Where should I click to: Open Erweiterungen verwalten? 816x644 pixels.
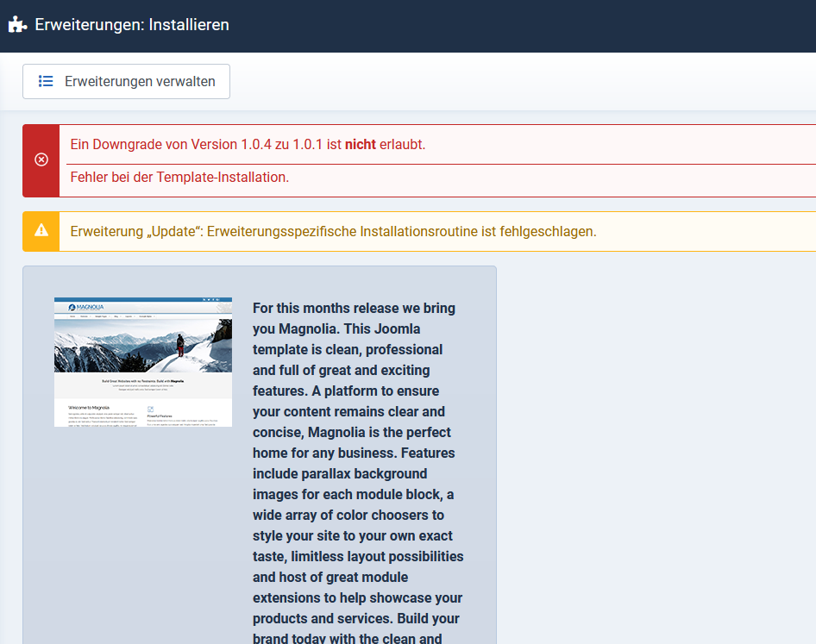point(126,81)
